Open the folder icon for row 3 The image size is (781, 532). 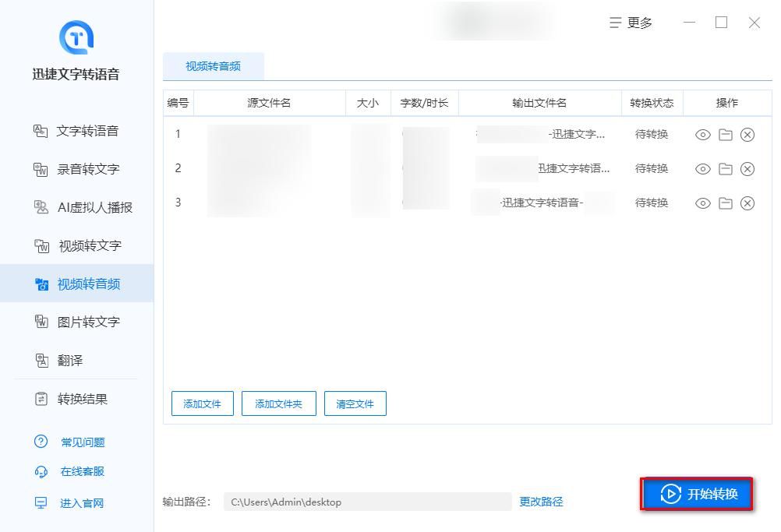(x=725, y=203)
